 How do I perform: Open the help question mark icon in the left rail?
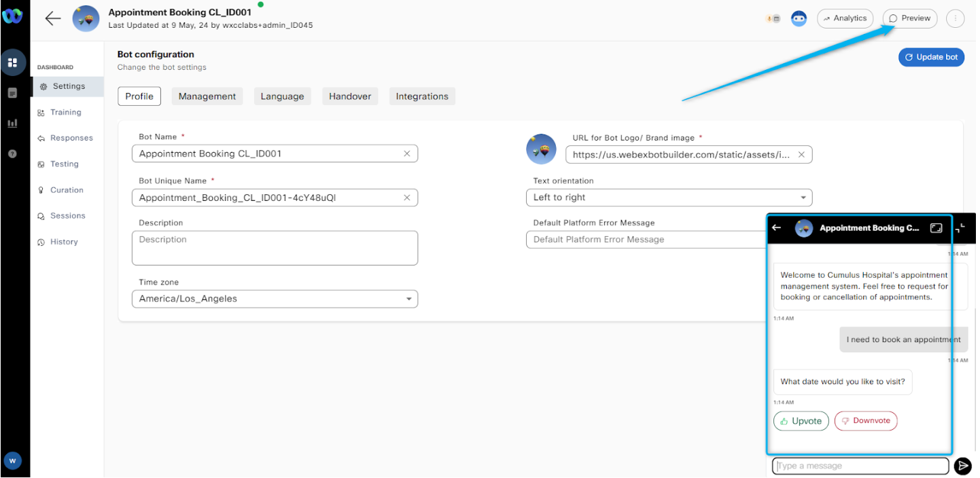point(13,154)
